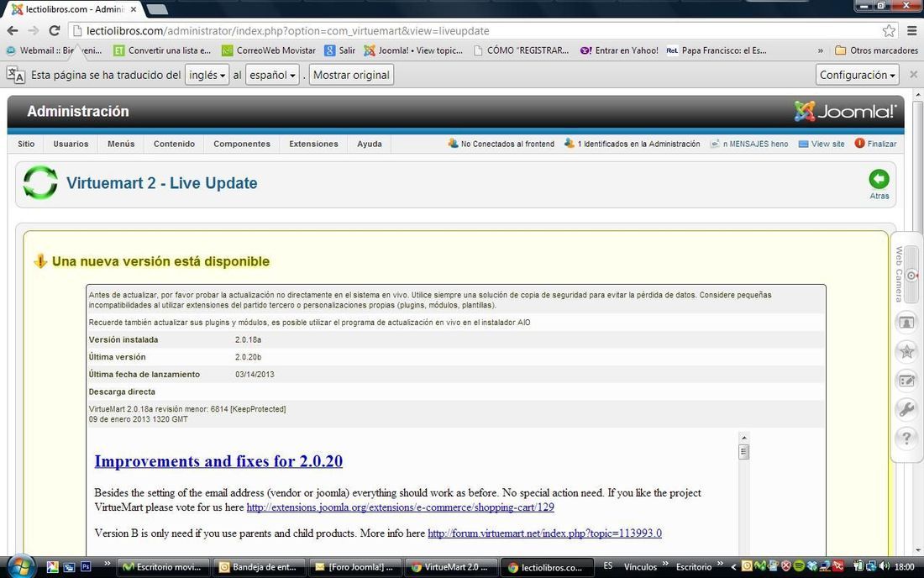The width and height of the screenshot is (924, 578).
Task: Expand the Escritorio toolbar chevron
Action: 720,564
